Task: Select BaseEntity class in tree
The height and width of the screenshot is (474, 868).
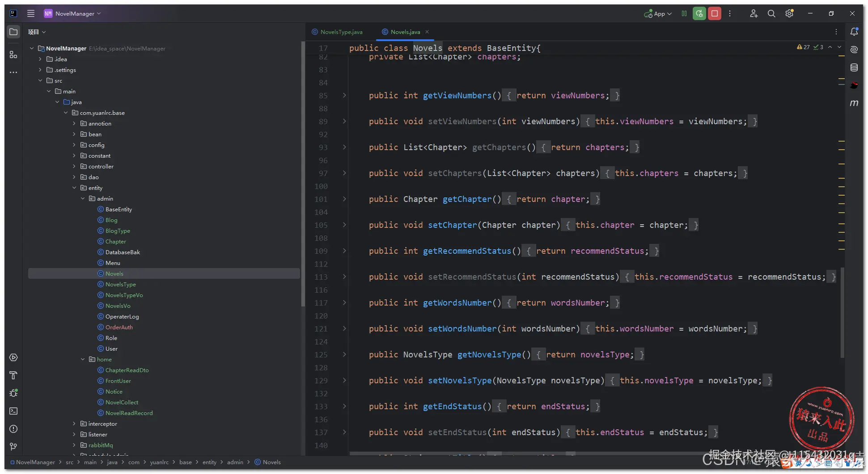Action: click(119, 209)
